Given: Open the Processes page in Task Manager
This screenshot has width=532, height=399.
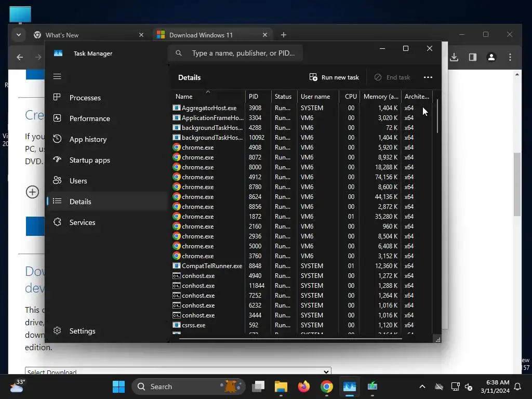Looking at the screenshot, I should (x=107, y=98).
